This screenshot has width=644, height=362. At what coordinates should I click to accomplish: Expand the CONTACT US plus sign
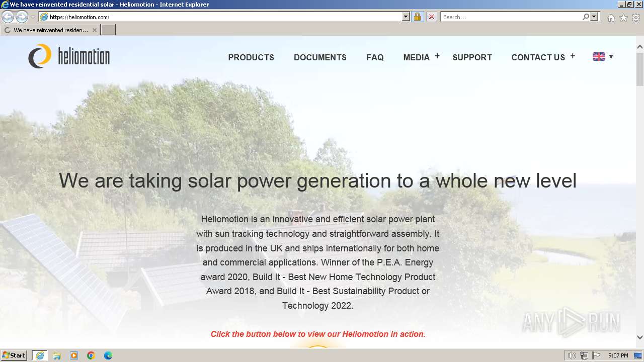tap(573, 56)
